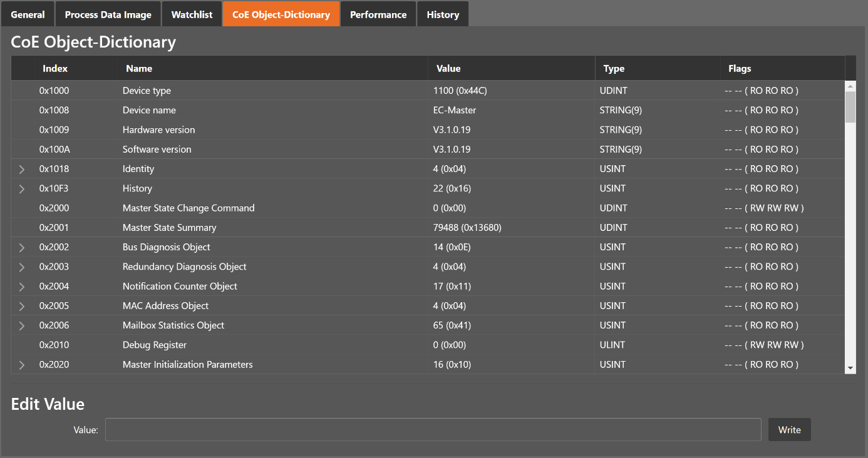Screen dimensions: 868x458
Task: Expand Master Initialization Parameters row
Action: click(22, 365)
